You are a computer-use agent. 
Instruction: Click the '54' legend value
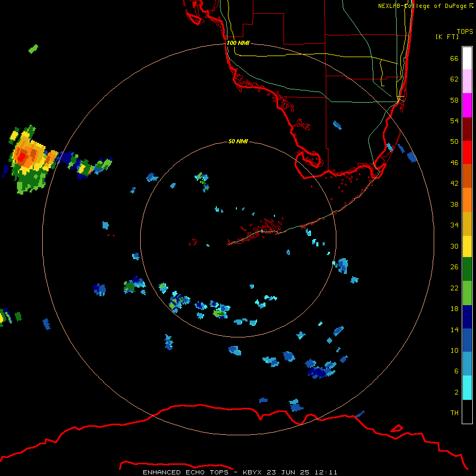454,121
